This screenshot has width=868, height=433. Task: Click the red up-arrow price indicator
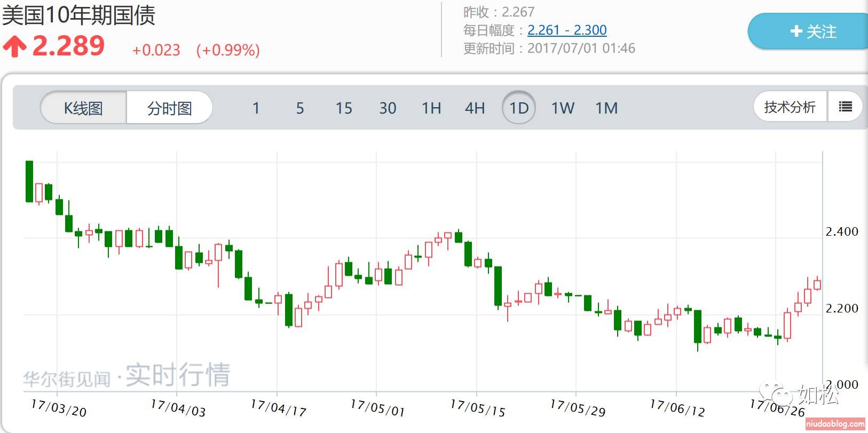[14, 46]
